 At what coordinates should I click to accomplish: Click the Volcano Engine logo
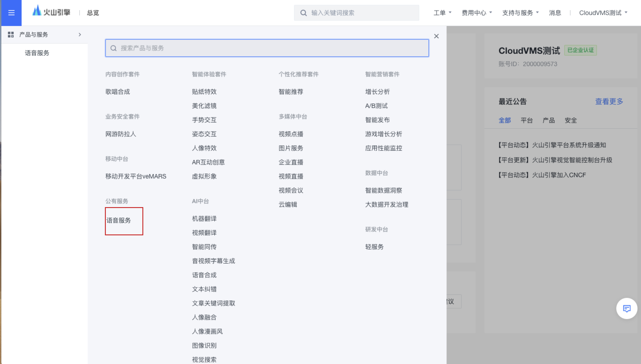pyautogui.click(x=51, y=11)
